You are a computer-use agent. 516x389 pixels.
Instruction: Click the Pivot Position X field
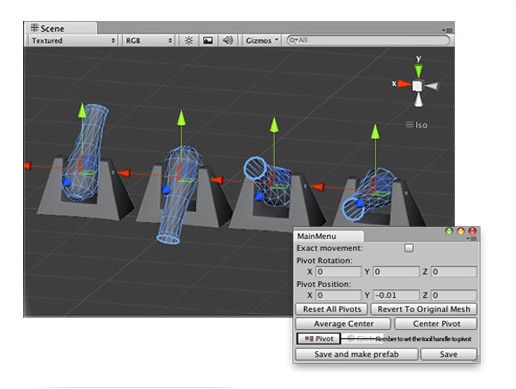click(338, 295)
